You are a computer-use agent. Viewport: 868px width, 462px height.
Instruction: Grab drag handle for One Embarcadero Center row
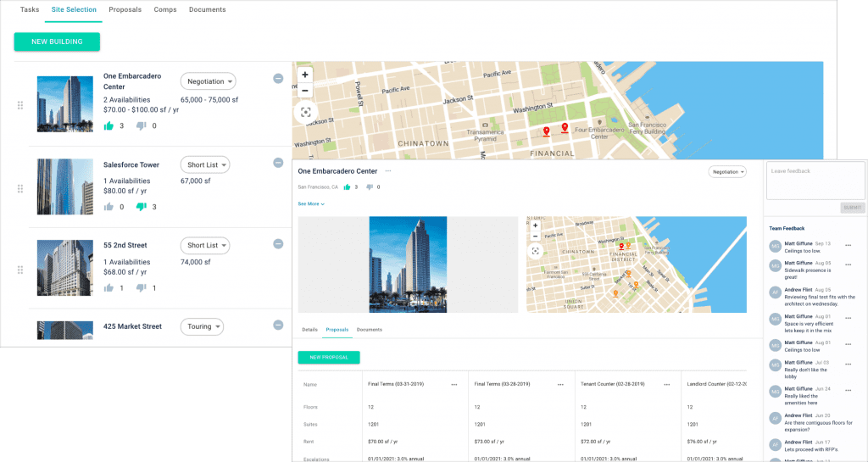tap(20, 105)
